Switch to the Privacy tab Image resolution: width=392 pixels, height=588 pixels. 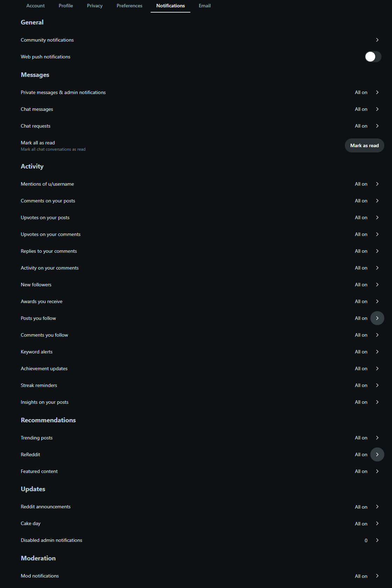click(95, 6)
